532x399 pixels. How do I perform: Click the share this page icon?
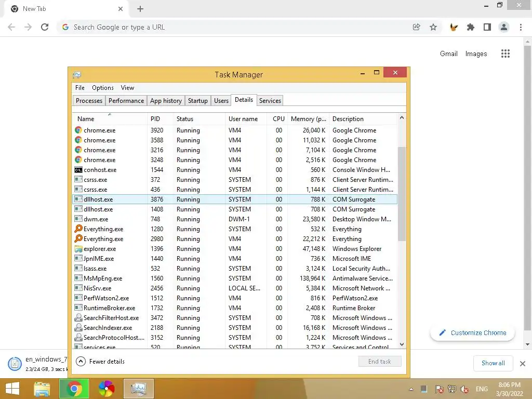(416, 27)
